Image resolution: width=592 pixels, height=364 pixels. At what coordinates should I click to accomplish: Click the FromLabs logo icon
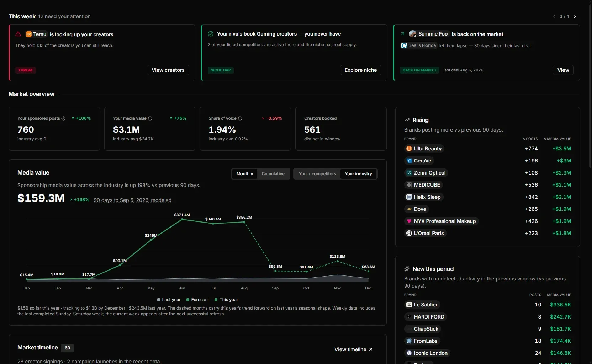409,341
